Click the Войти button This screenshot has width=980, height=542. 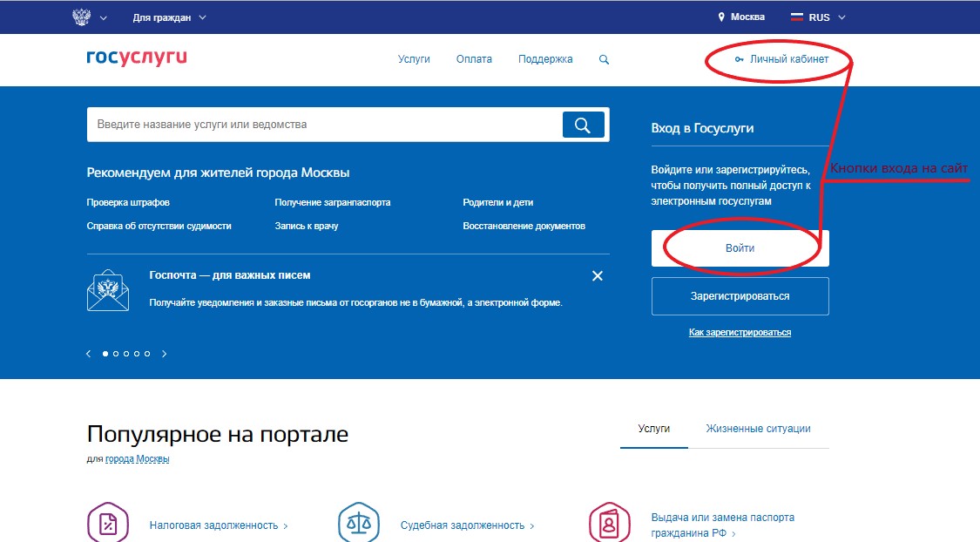tap(740, 248)
